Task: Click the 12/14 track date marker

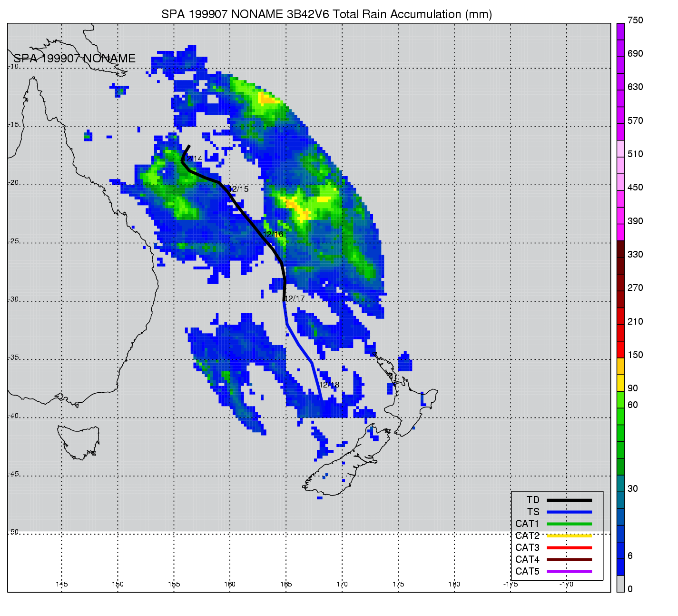Action: 194,159
